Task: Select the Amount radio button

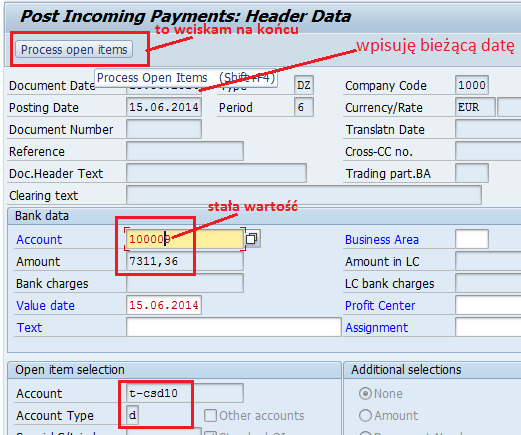Action: pos(365,416)
